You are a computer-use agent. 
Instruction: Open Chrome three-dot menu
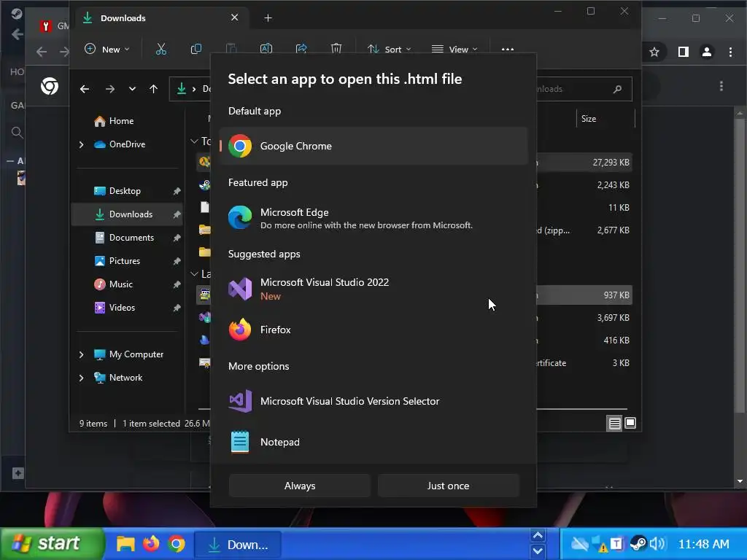(730, 52)
